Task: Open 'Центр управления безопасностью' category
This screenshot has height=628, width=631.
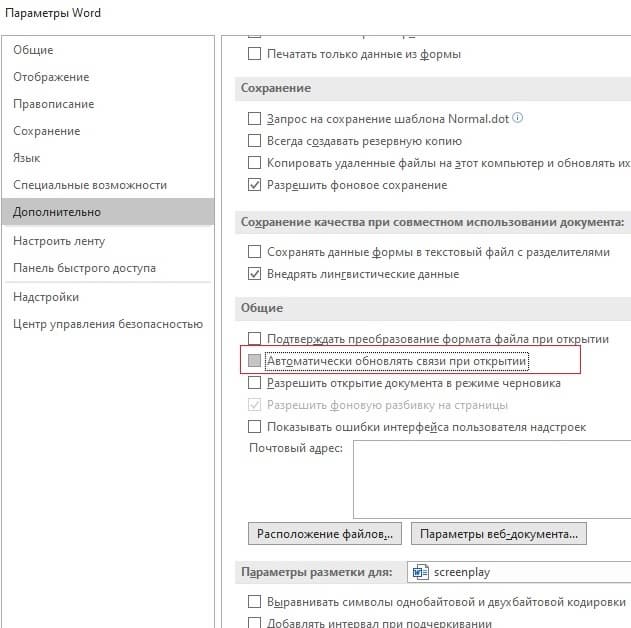Action: pos(107,324)
